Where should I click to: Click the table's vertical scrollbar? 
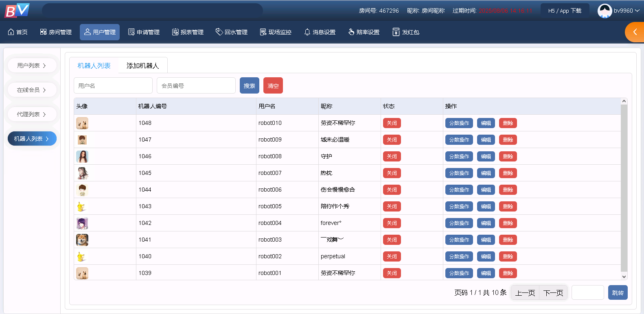[624, 187]
